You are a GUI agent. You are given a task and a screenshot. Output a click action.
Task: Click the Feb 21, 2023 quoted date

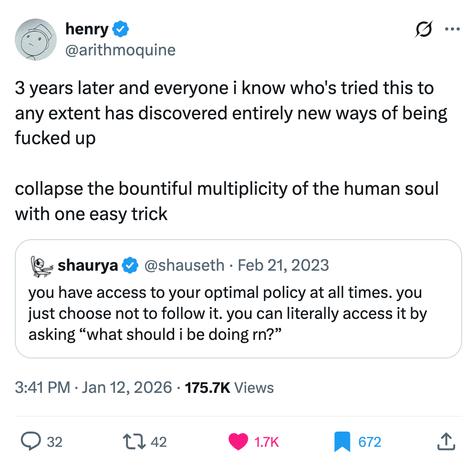pos(283,265)
